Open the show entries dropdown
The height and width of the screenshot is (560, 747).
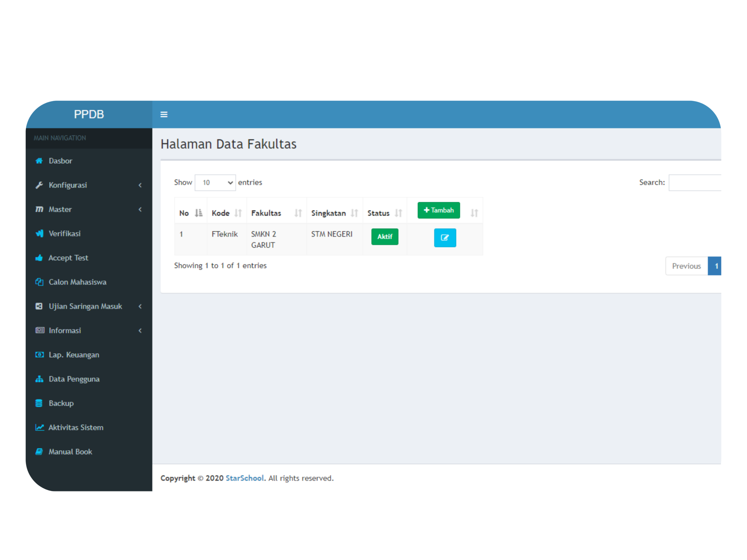215,183
